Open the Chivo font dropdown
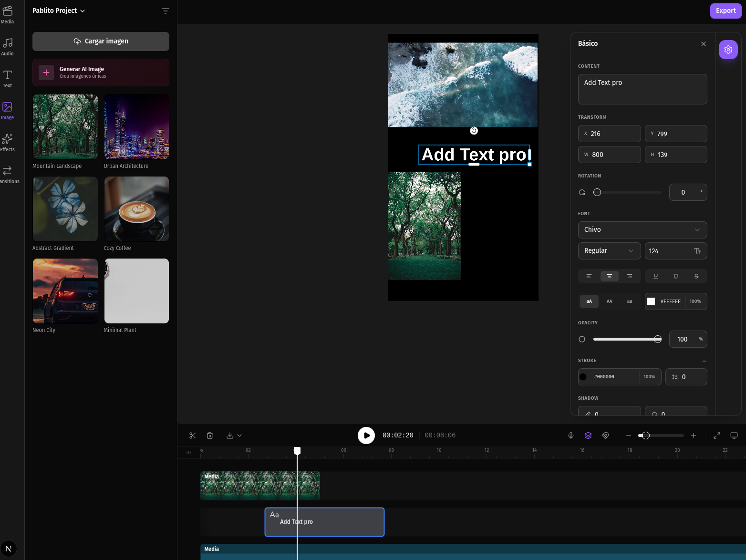 [x=642, y=229]
